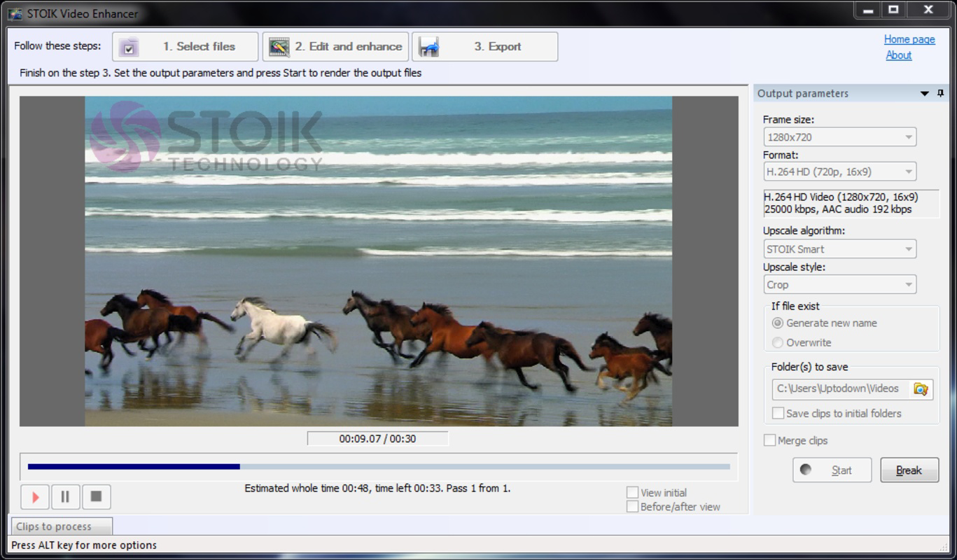Click the Press ALT key for more options text
This screenshot has width=957, height=560.
pyautogui.click(x=85, y=545)
